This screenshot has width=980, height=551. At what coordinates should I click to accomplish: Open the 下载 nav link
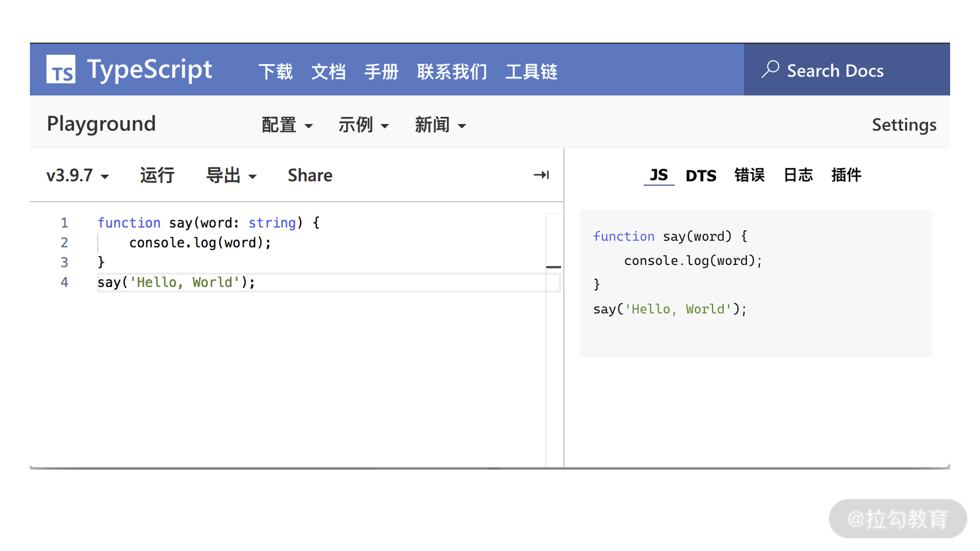click(276, 72)
